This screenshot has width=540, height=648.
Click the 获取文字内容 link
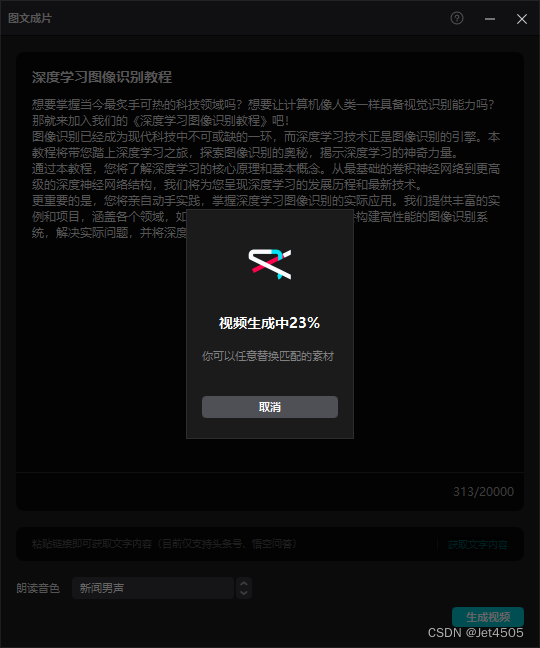(478, 545)
